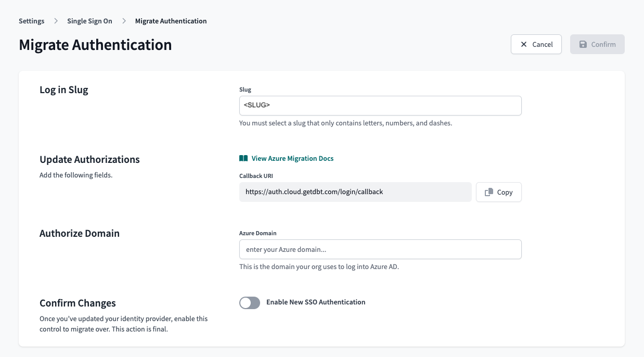Open the Settings breadcrumb link

(x=31, y=21)
